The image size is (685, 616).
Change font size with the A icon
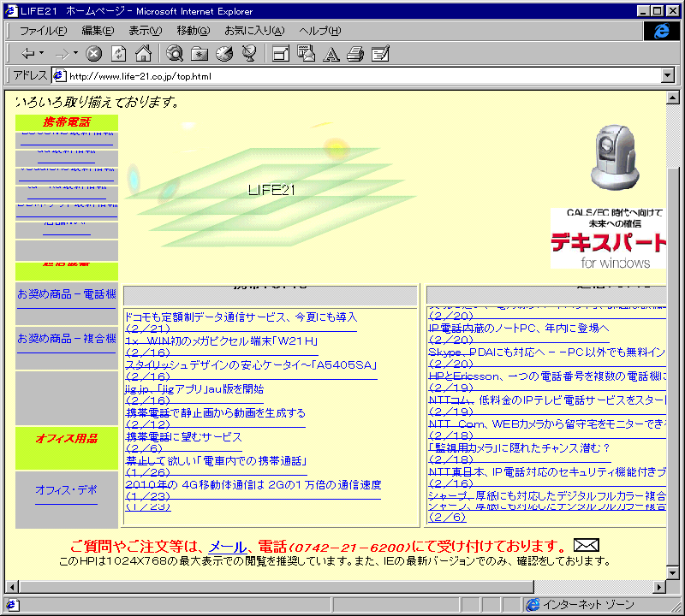331,54
